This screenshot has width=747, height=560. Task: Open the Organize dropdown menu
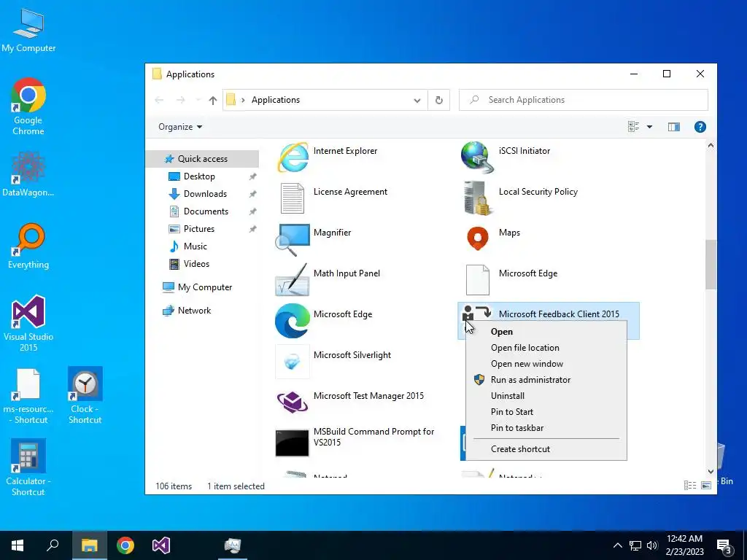tap(180, 127)
